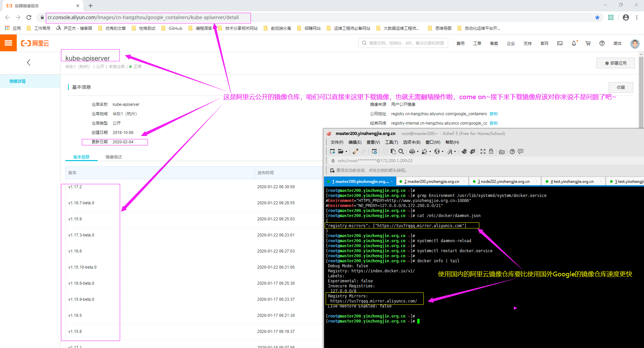Viewport: 644px width, 348px height.
Task: Open the GitHub bookmark
Action: pos(172,28)
